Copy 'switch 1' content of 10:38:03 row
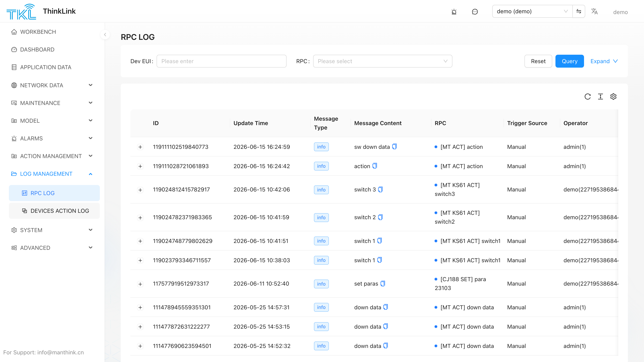This screenshot has height=362, width=644. [380, 260]
